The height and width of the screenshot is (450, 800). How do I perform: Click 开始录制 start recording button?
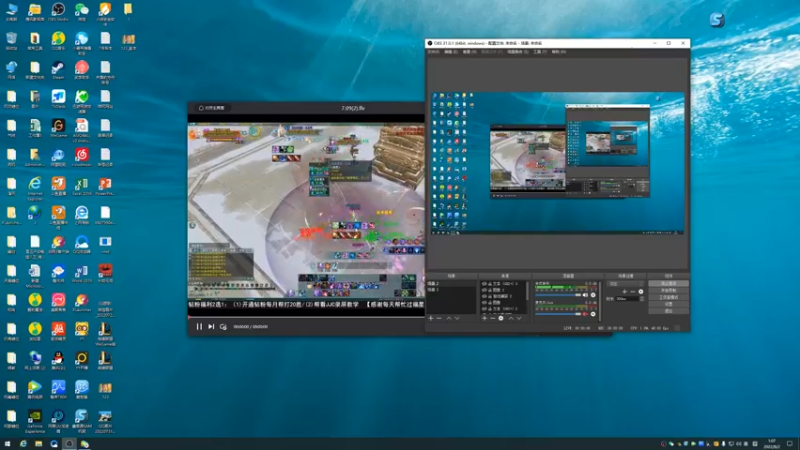(x=668, y=290)
